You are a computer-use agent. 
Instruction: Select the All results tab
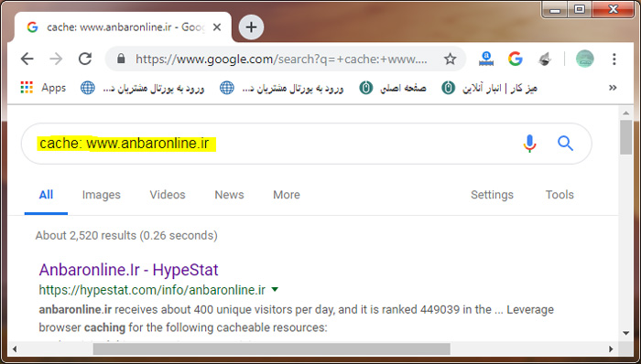(46, 195)
